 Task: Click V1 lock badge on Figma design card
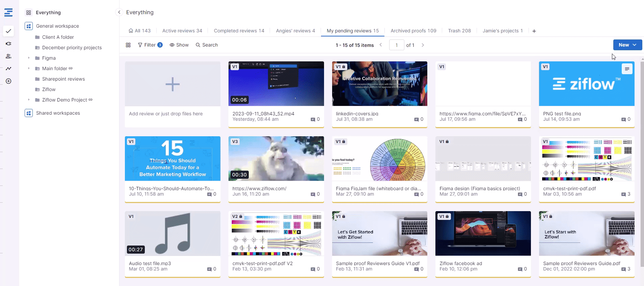(444, 142)
